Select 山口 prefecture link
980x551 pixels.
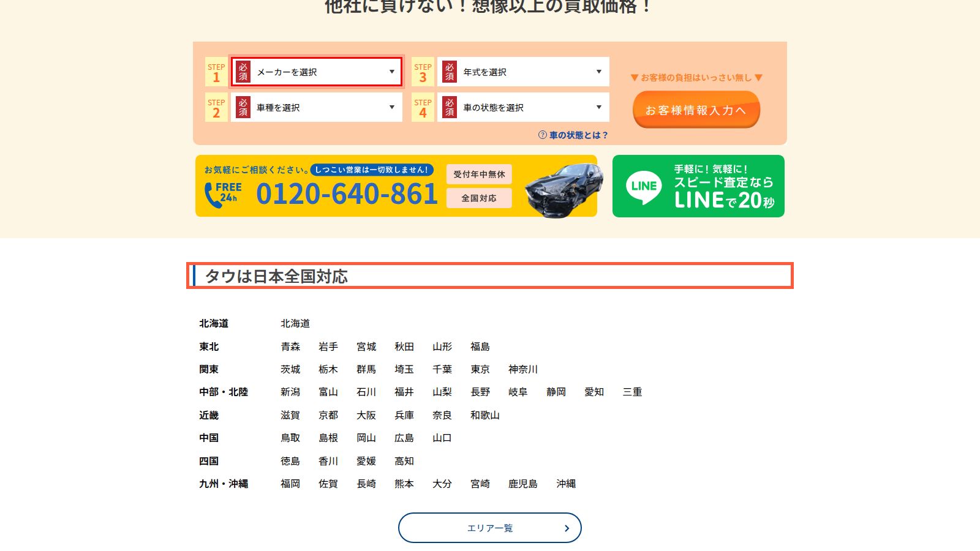click(x=442, y=438)
